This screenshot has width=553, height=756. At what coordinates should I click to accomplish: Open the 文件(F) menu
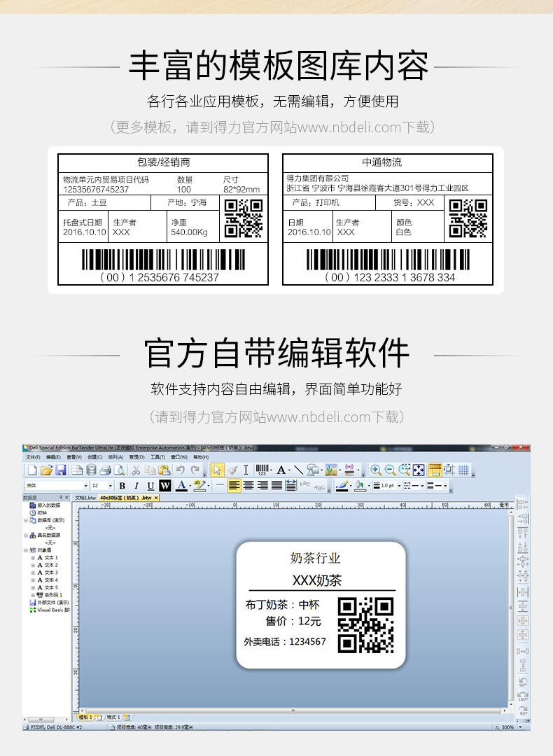34,456
